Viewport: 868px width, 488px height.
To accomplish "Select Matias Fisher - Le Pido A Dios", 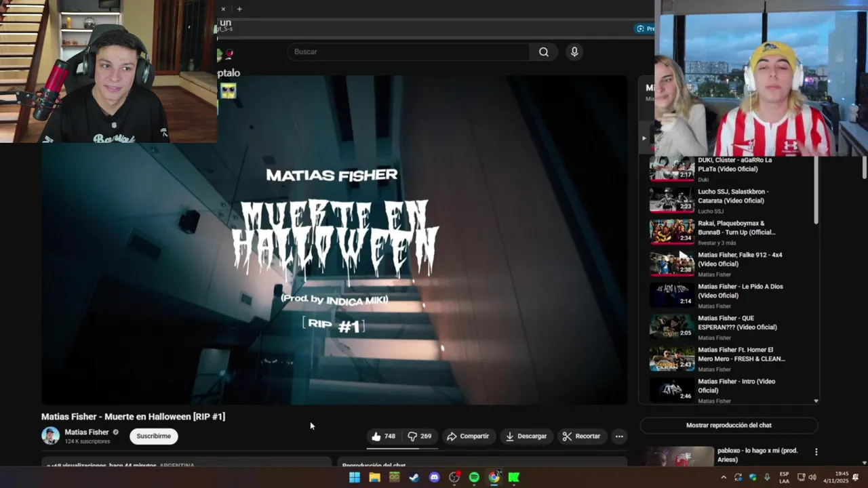I will click(740, 291).
